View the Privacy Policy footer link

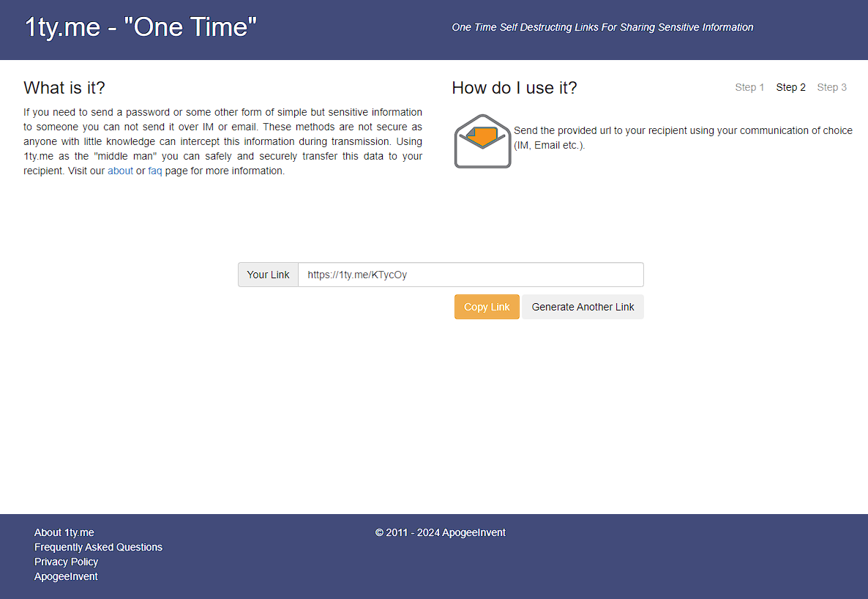[x=66, y=562]
